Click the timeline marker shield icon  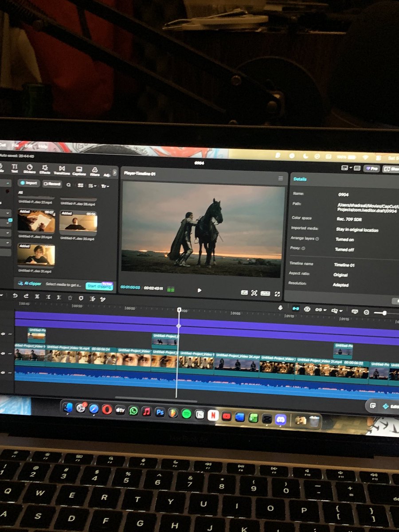tap(81, 298)
